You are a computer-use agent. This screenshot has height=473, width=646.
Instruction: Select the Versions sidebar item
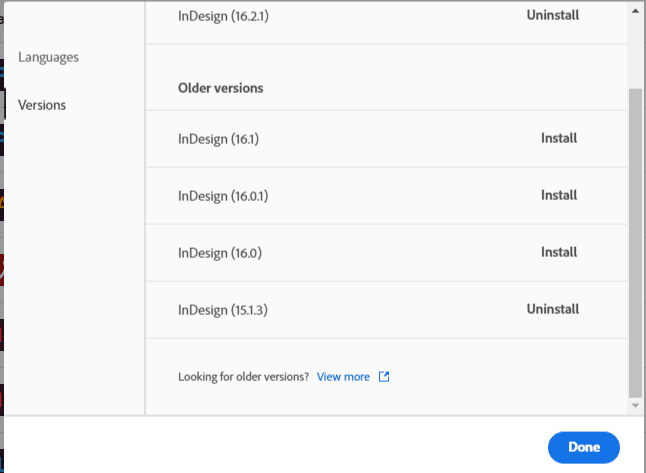(42, 105)
